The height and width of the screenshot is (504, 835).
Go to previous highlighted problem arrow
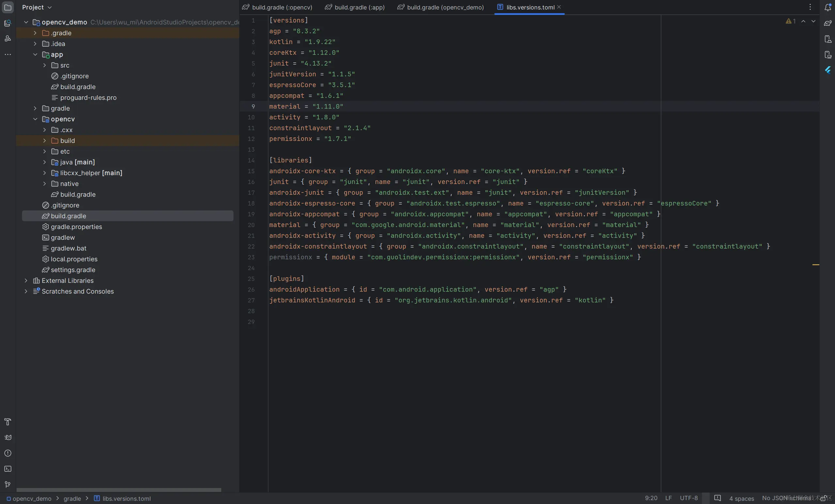click(803, 21)
